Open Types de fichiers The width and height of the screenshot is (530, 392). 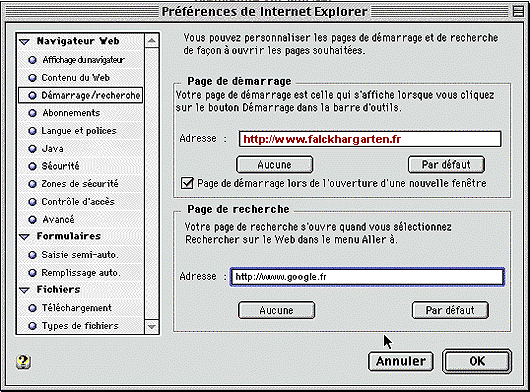[x=80, y=326]
